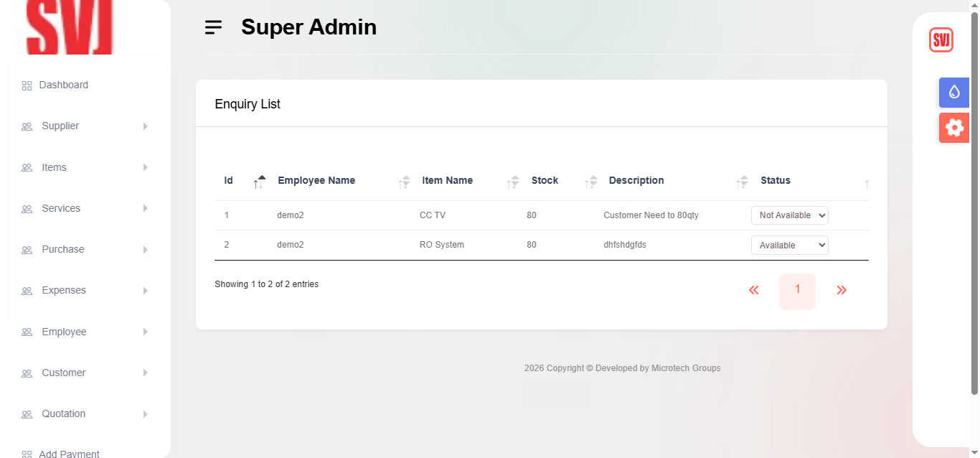Click the SVJ logo badge on right panel
Viewport: 980px width, 458px height.
(x=941, y=40)
